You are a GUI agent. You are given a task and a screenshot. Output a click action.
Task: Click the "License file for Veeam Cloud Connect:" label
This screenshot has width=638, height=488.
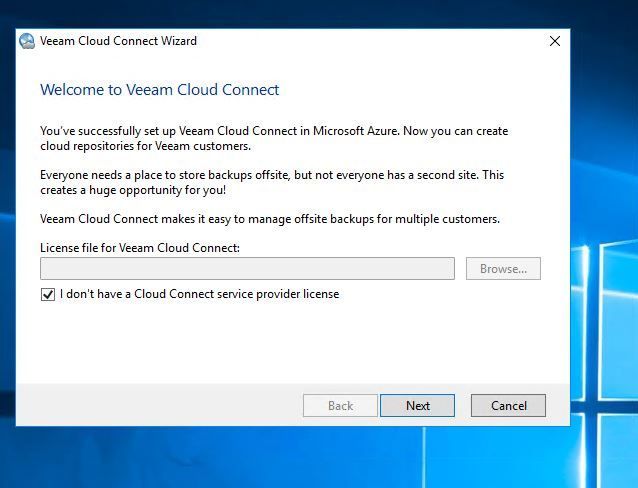tap(140, 248)
